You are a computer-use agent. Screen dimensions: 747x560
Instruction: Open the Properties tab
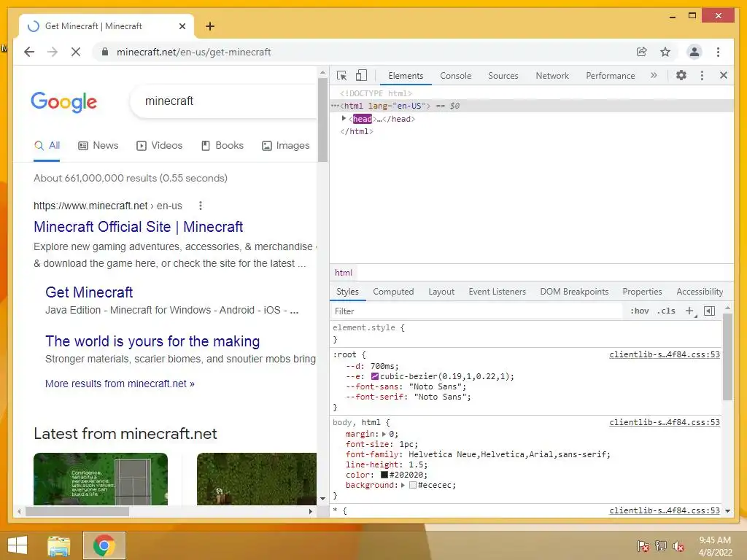[642, 292]
